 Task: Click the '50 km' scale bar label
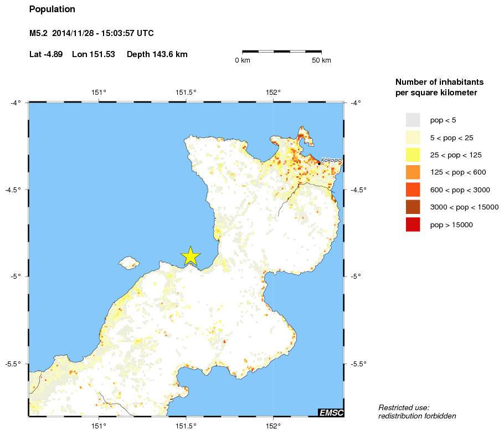321,60
